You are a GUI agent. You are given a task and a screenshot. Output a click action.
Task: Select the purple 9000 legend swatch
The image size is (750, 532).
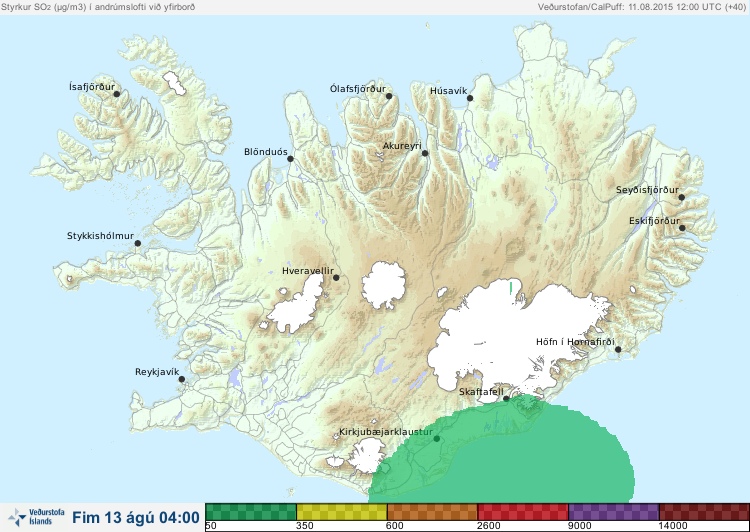613,512
